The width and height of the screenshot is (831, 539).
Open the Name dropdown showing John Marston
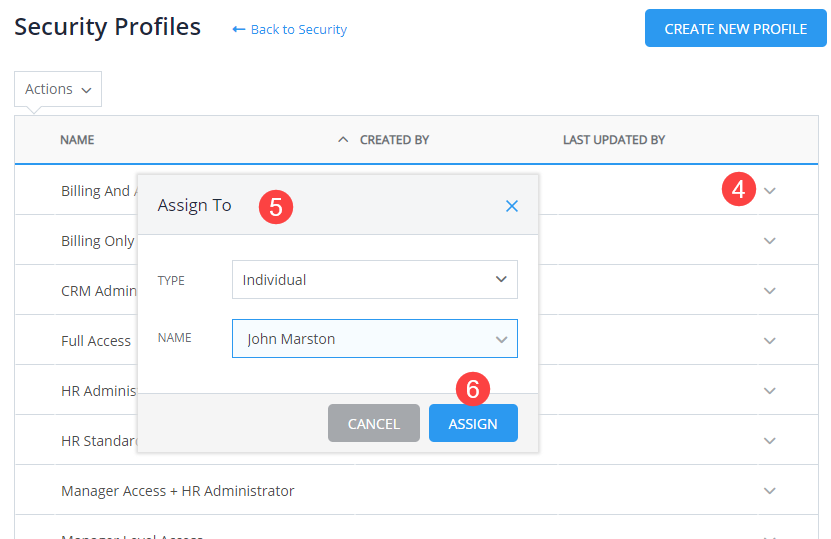375,339
